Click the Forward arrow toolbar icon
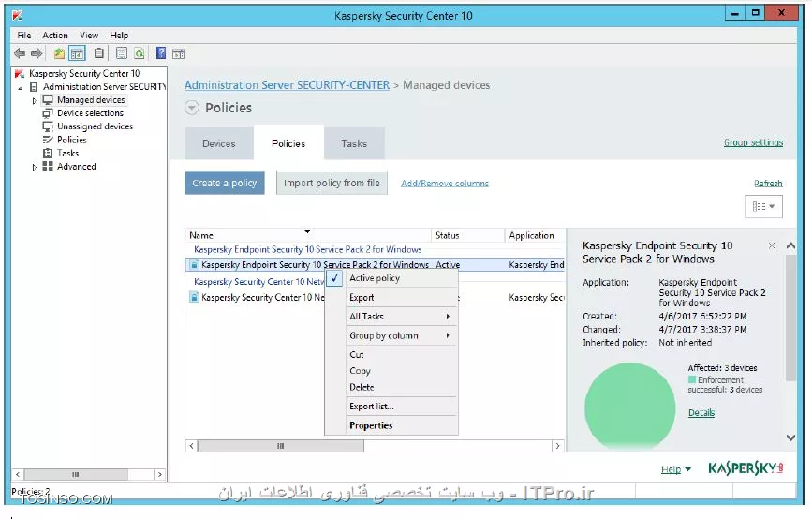The image size is (812, 519). click(x=37, y=52)
